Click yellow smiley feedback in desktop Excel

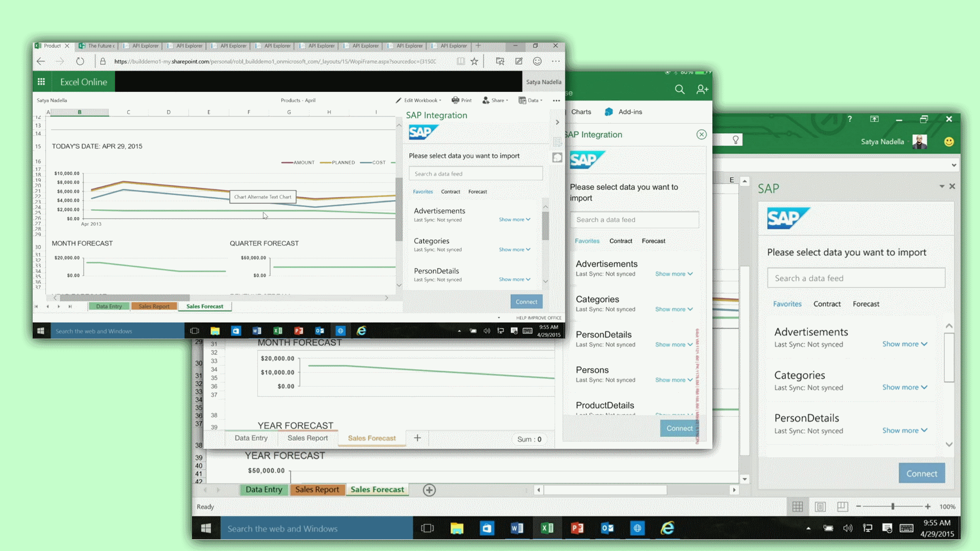[x=949, y=142]
